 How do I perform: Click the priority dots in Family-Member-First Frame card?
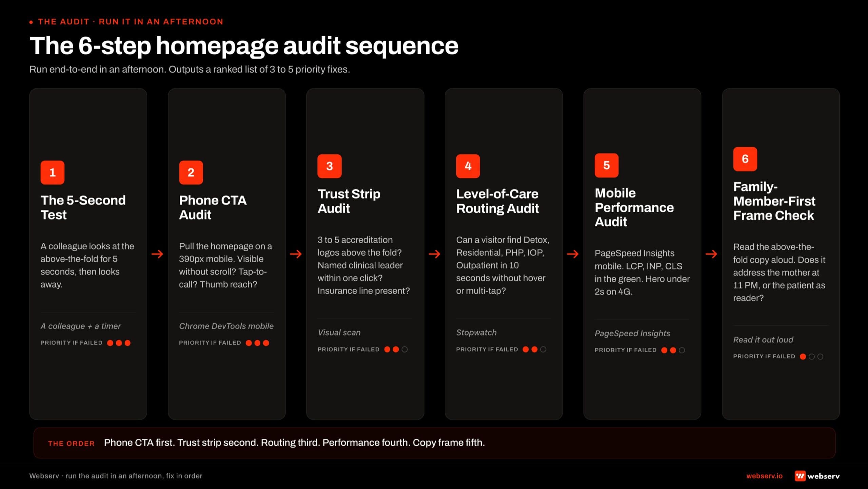click(811, 356)
